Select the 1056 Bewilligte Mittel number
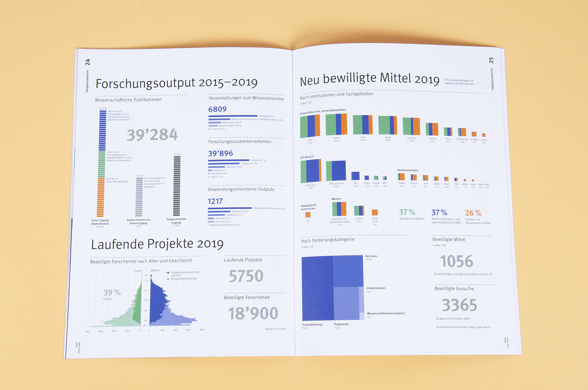The image size is (588, 390). pyautogui.click(x=456, y=261)
